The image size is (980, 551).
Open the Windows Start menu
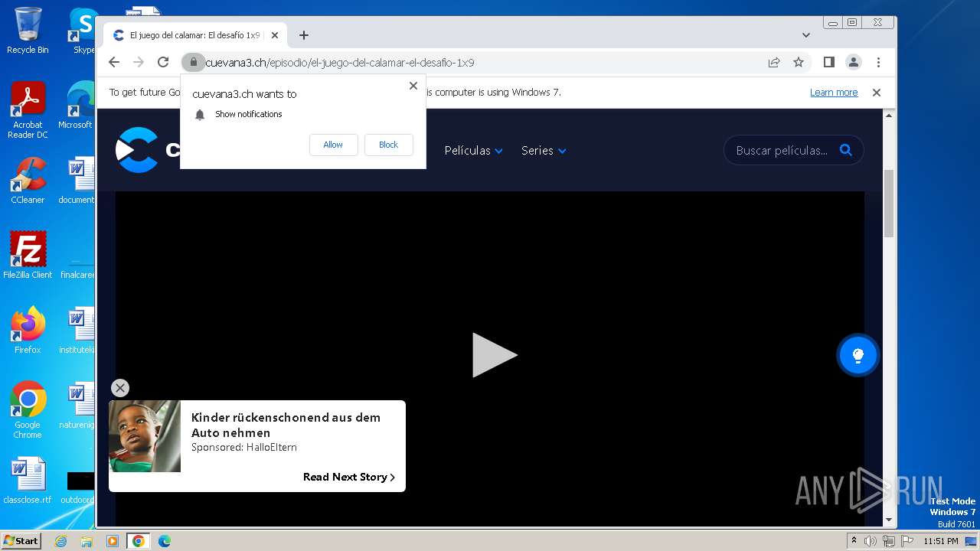(x=21, y=540)
